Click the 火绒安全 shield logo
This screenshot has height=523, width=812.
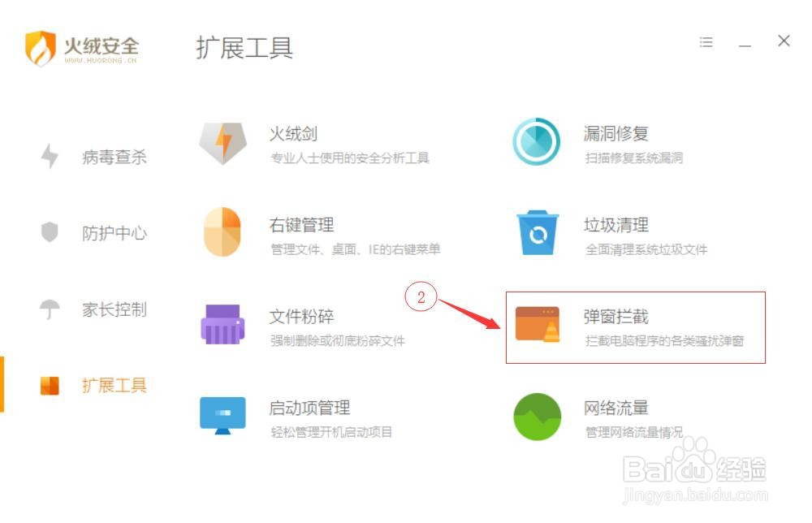[x=40, y=48]
